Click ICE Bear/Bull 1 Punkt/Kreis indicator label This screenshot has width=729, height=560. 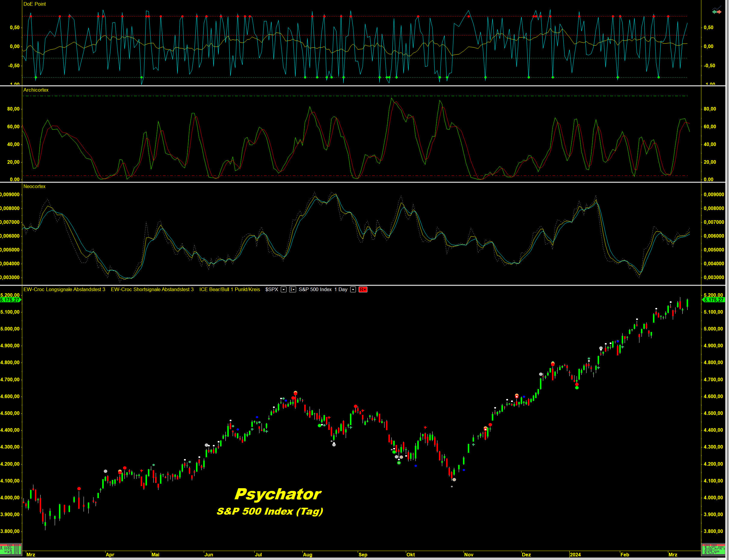[229, 289]
